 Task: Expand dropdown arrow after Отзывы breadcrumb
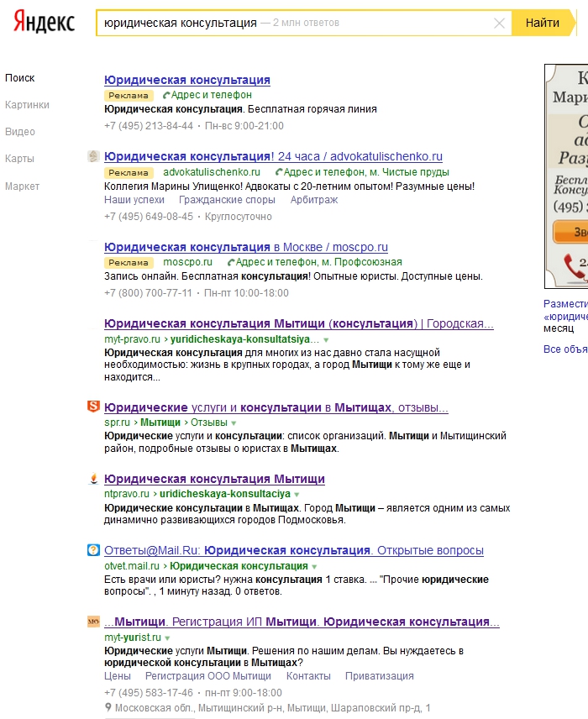click(234, 423)
